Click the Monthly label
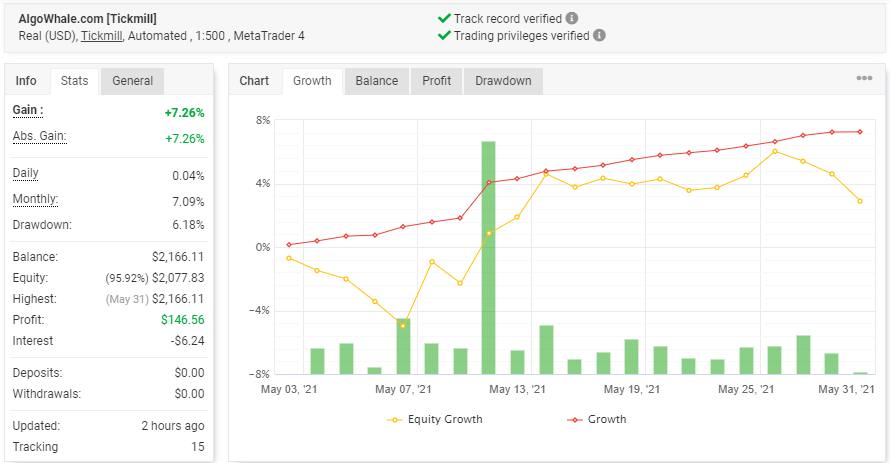890x463 pixels. pyautogui.click(x=35, y=199)
